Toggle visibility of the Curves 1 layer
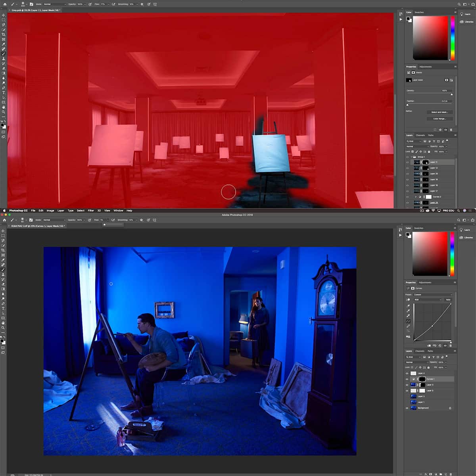Screen dimensions: 476x476 click(x=407, y=379)
